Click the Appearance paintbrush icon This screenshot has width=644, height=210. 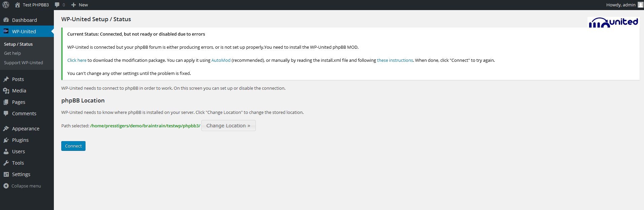coord(6,128)
